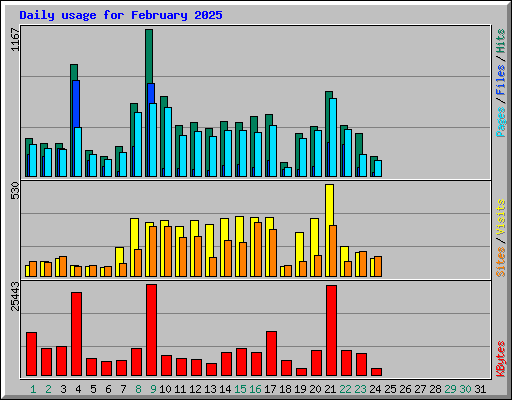Click day 28 on the date axis
This screenshot has width=512, height=400.
point(435,389)
